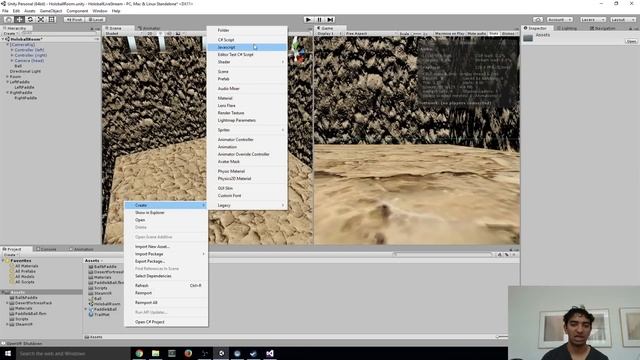Open the Assets menu in menu bar
The width and height of the screenshot is (640, 360).
click(x=30, y=11)
